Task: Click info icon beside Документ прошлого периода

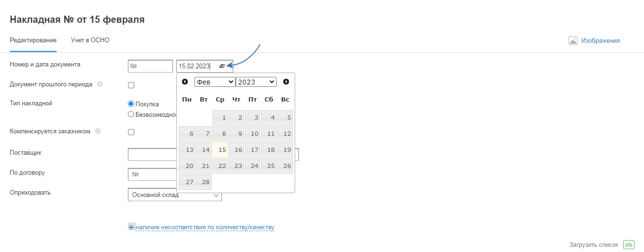Action: pyautogui.click(x=100, y=84)
